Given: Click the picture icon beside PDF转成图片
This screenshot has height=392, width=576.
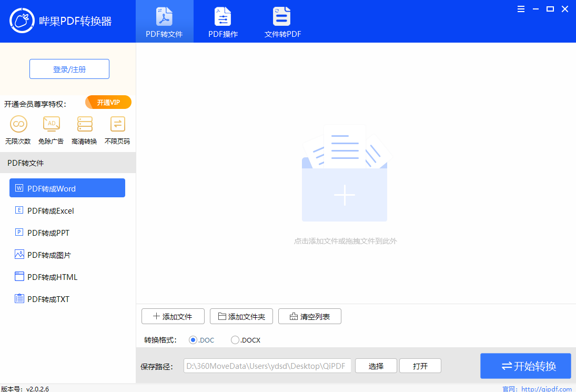Looking at the screenshot, I should (19, 254).
